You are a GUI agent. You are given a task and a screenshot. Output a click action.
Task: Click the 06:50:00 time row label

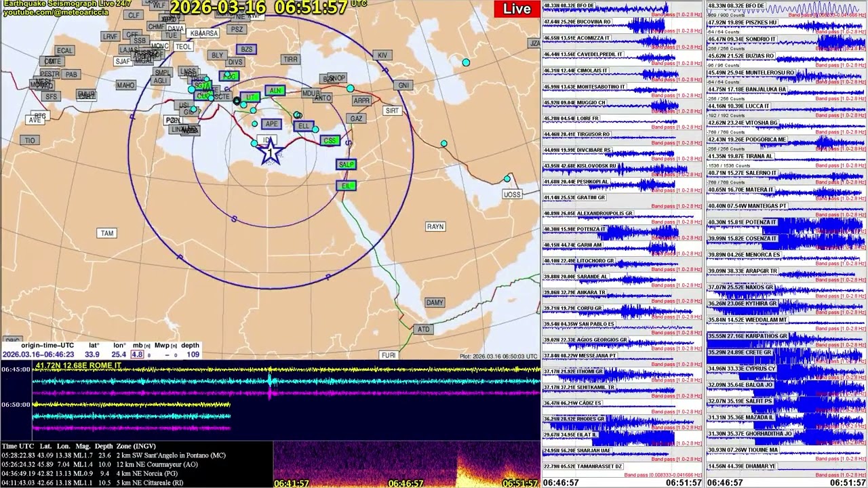(16, 405)
